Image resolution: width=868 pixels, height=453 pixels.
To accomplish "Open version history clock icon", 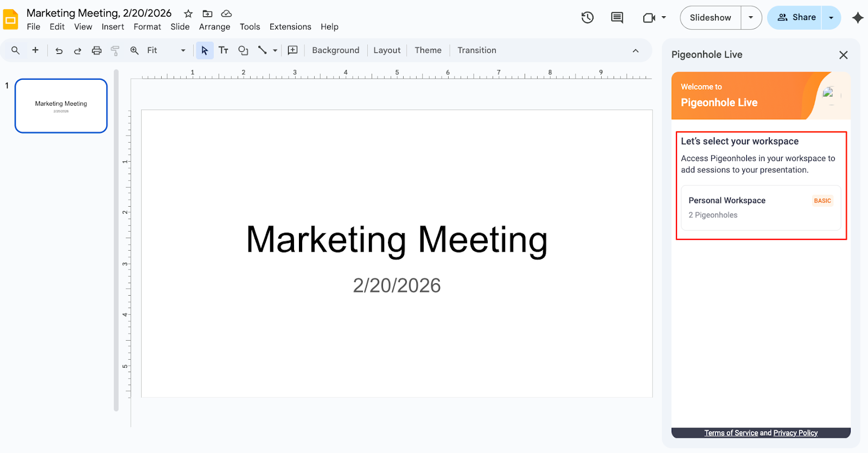I will tap(587, 17).
